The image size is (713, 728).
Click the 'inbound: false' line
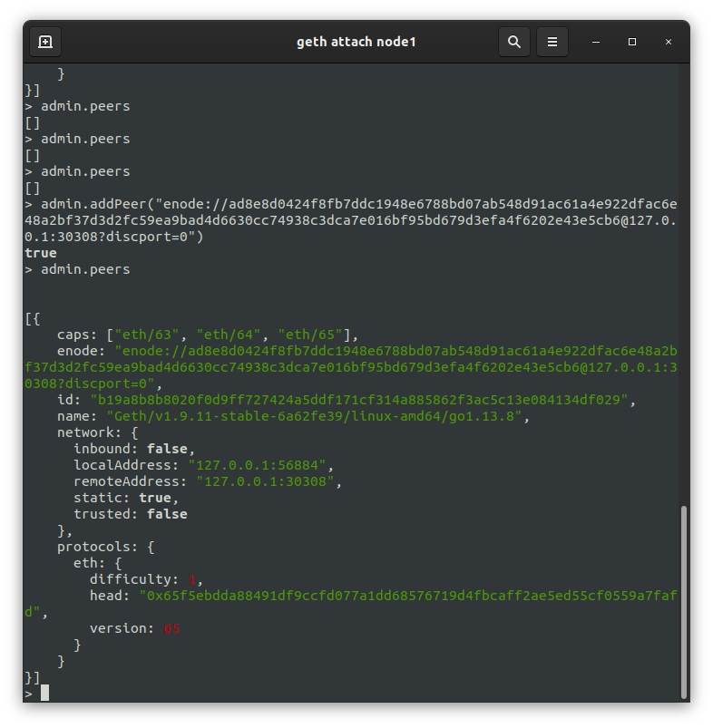click(134, 449)
